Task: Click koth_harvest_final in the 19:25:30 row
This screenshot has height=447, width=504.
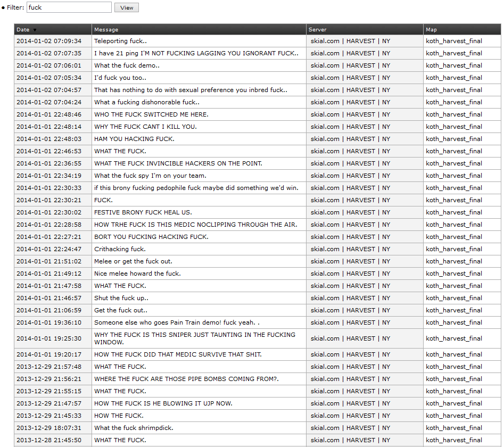Action: (454, 338)
